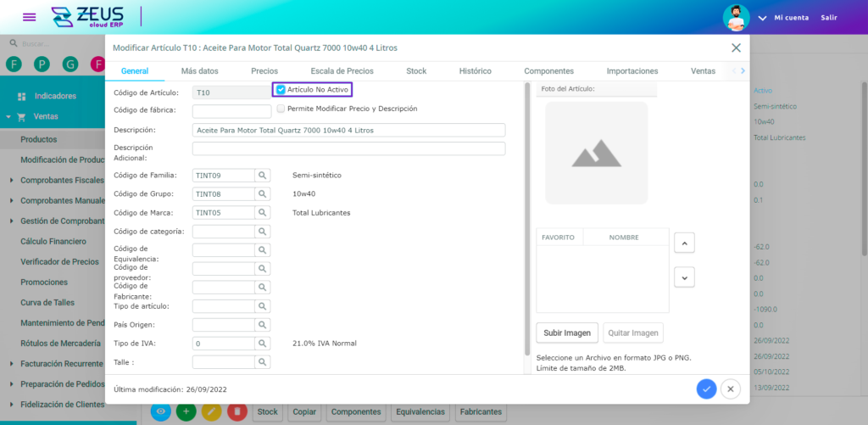Search Código de Familia with magnifier
The height and width of the screenshot is (425, 868).
click(263, 175)
